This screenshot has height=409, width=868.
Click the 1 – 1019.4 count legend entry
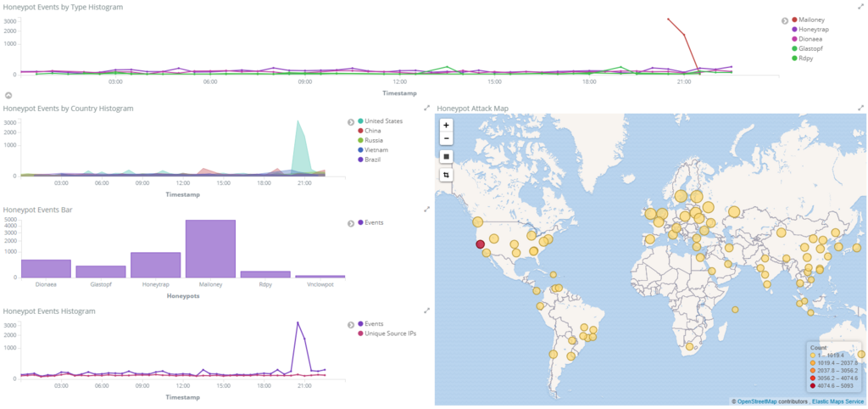click(826, 356)
